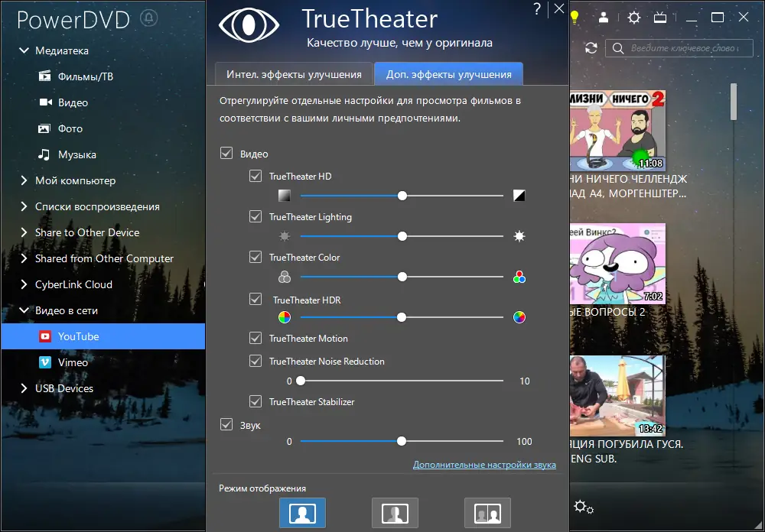Click high-contrast icon right of TrueTheater HD slider
765x532 pixels.
pos(519,196)
